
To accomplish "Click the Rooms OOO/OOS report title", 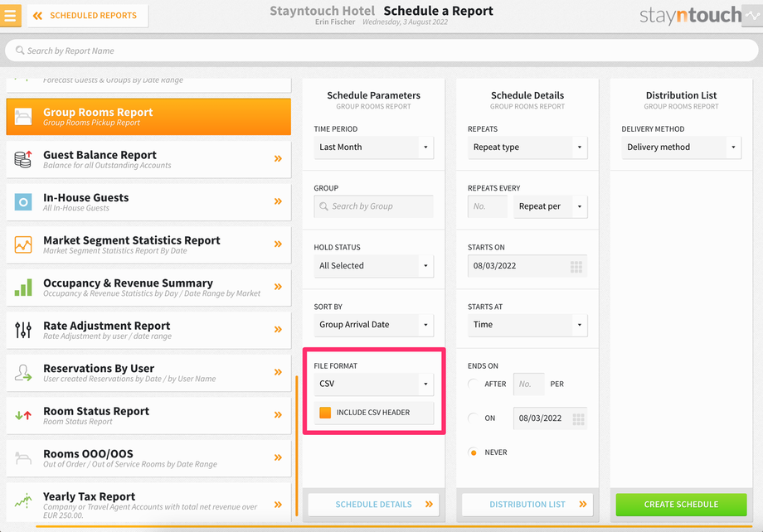I will pos(88,454).
